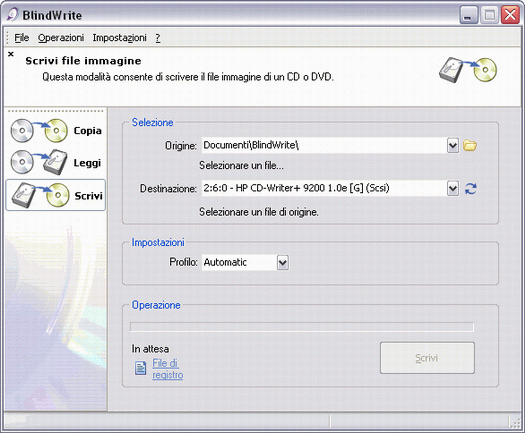Click the log file document icon
Screen dimensions: 525x433
pos(140,368)
